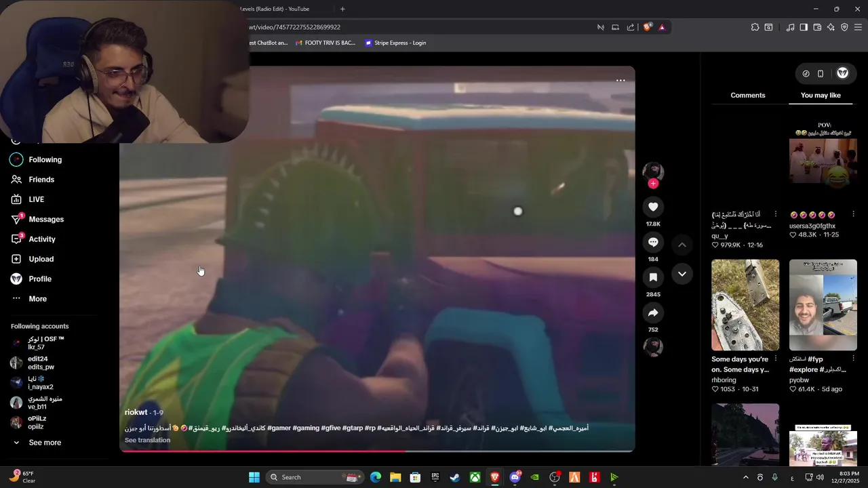Open the riokwt username on the video
The width and height of the screenshot is (868, 488).
tap(136, 412)
